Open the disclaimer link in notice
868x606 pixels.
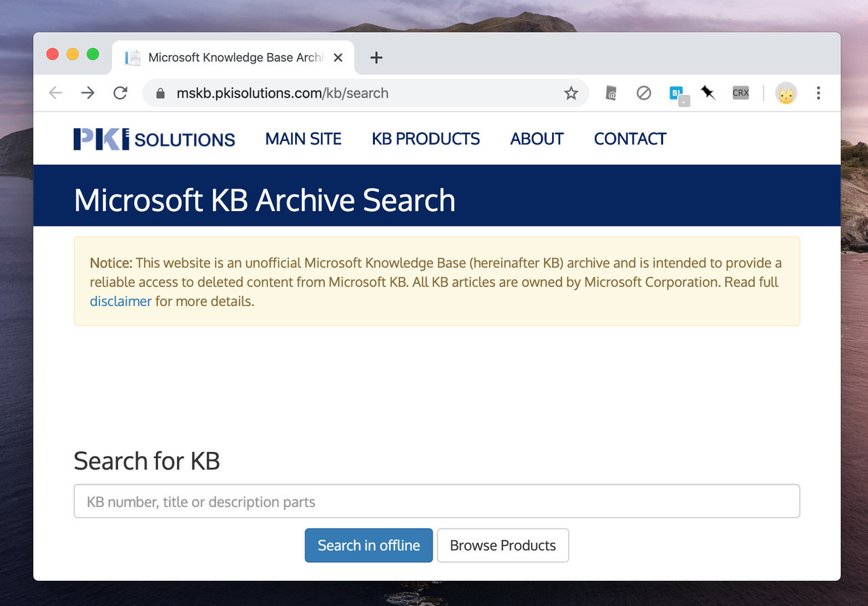point(121,301)
